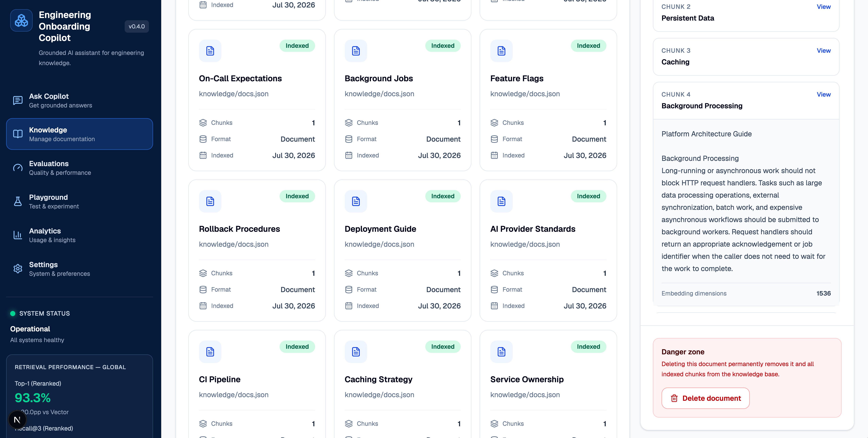Image resolution: width=868 pixels, height=438 pixels.
Task: Click the Platform Architecture Guide heading in chunk
Action: click(x=707, y=134)
